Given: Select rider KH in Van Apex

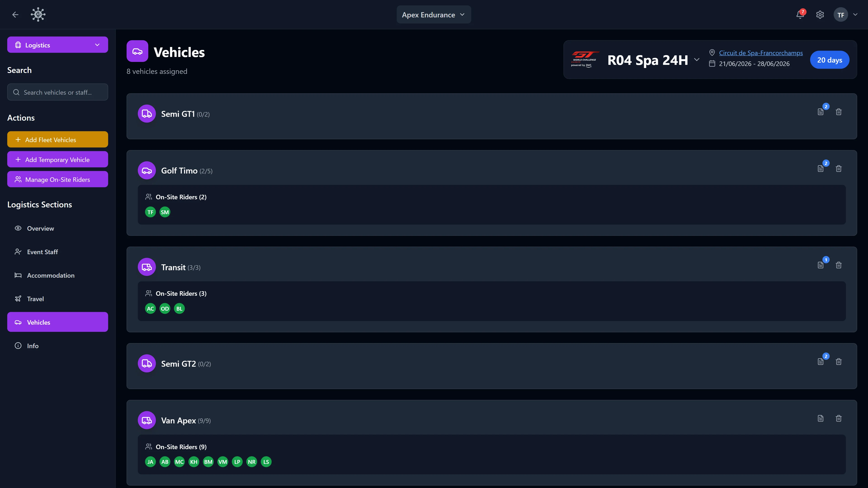Looking at the screenshot, I should coord(194,462).
